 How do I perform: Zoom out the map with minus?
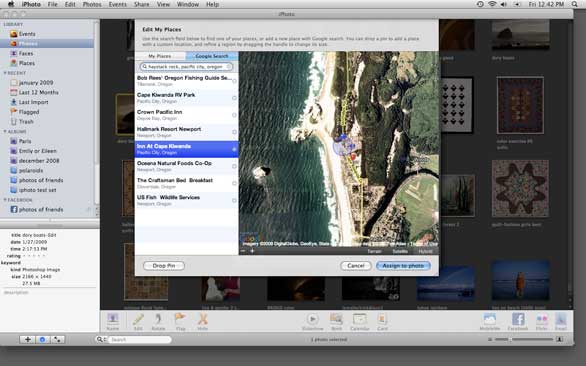[243, 251]
